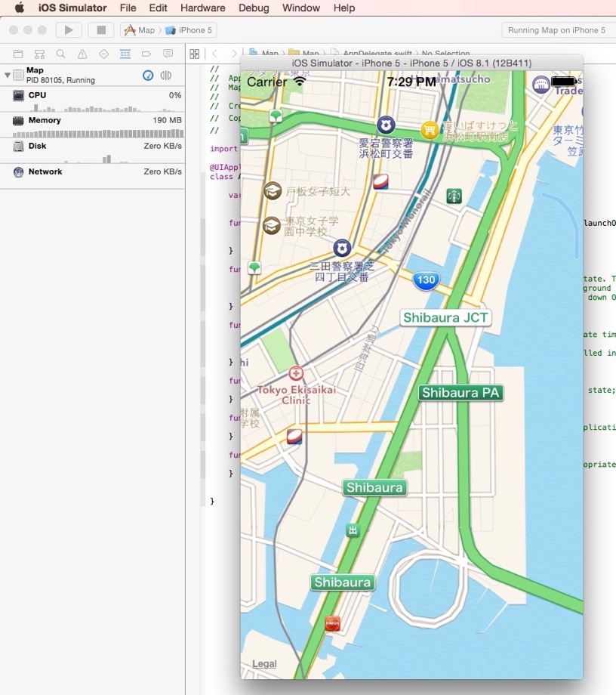Tap the green Starbucks map icon
This screenshot has height=695, width=616.
pos(454,196)
